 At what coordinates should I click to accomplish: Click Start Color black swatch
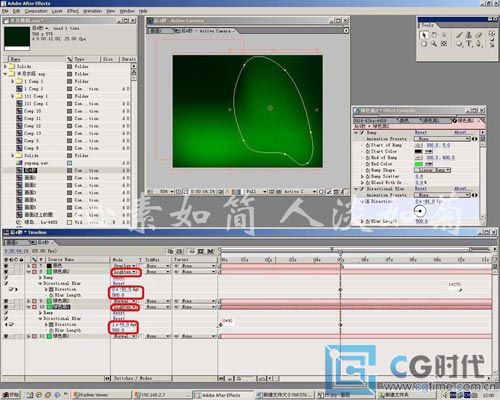[418, 151]
